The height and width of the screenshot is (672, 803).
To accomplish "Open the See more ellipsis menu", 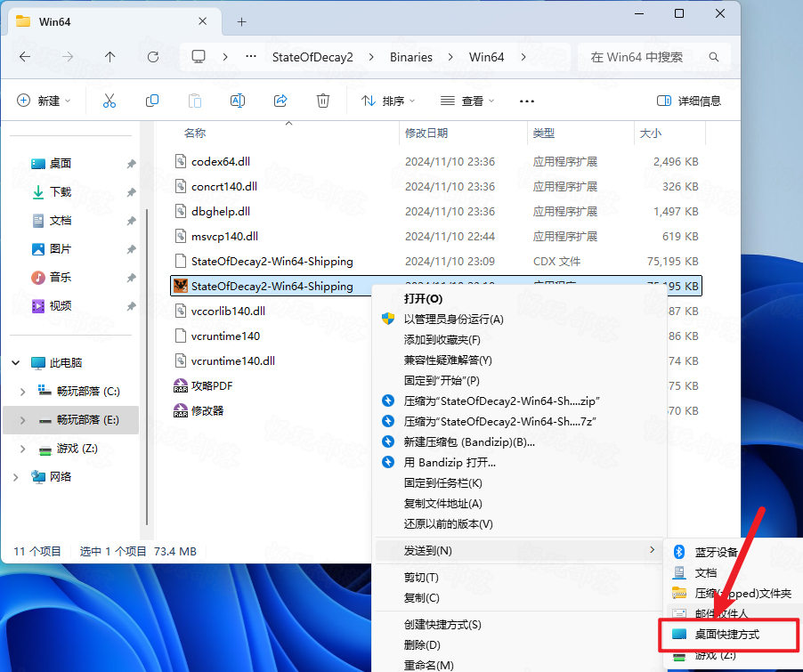I will [x=527, y=101].
